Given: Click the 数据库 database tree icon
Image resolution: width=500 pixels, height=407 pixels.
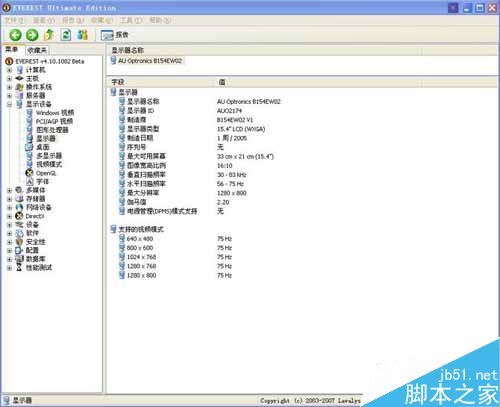Looking at the screenshot, I should click(x=20, y=259).
